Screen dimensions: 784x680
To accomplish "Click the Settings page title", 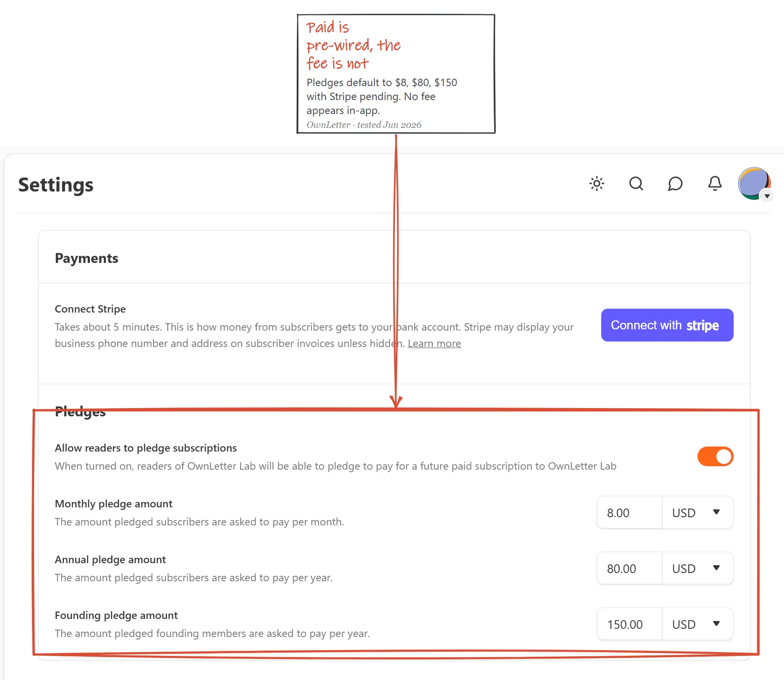I will coord(56,184).
